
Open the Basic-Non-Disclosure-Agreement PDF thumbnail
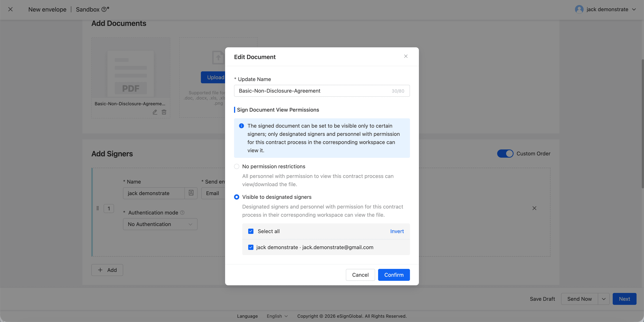(x=131, y=74)
